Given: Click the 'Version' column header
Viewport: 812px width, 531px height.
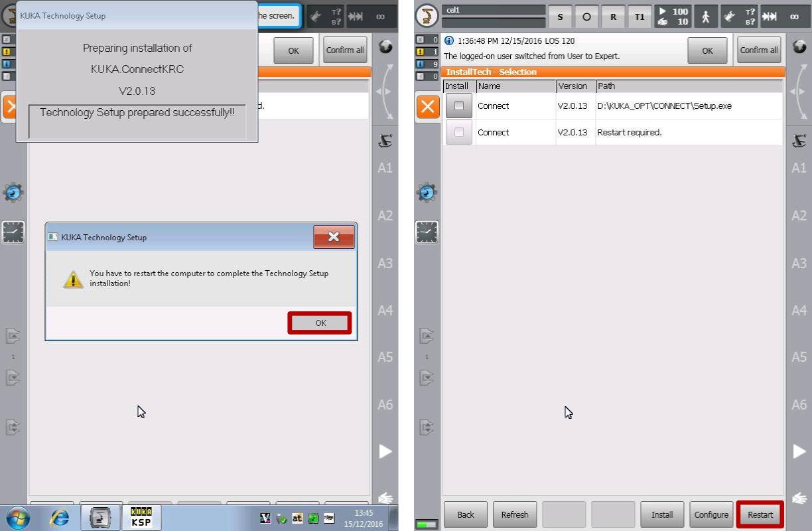Looking at the screenshot, I should pos(575,86).
